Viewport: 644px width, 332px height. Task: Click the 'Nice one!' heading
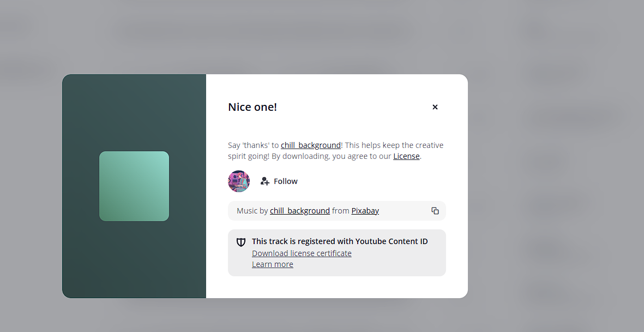[252, 107]
